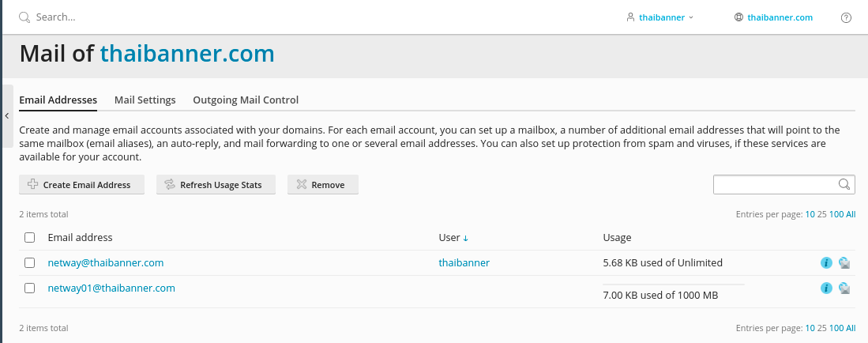
Task: Open the Outgoing Mail Control tab
Action: pos(246,100)
